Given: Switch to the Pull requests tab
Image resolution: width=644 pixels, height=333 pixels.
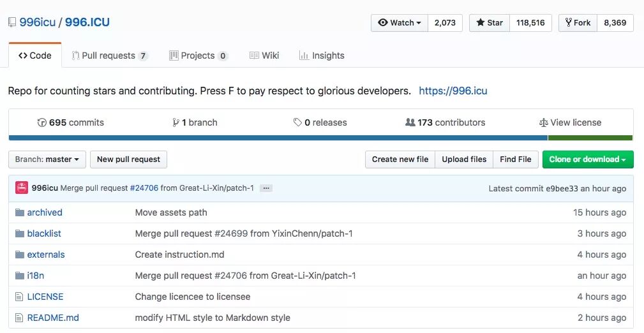Looking at the screenshot, I should [x=109, y=56].
